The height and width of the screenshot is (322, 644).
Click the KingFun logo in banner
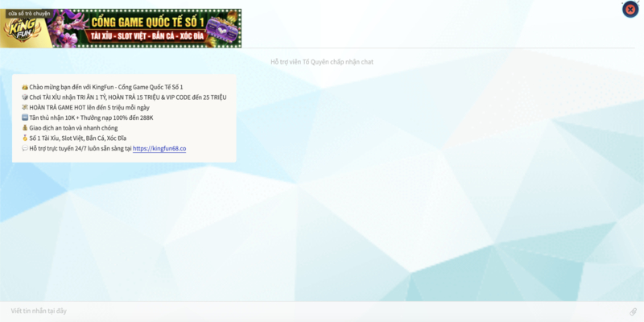coord(23,31)
